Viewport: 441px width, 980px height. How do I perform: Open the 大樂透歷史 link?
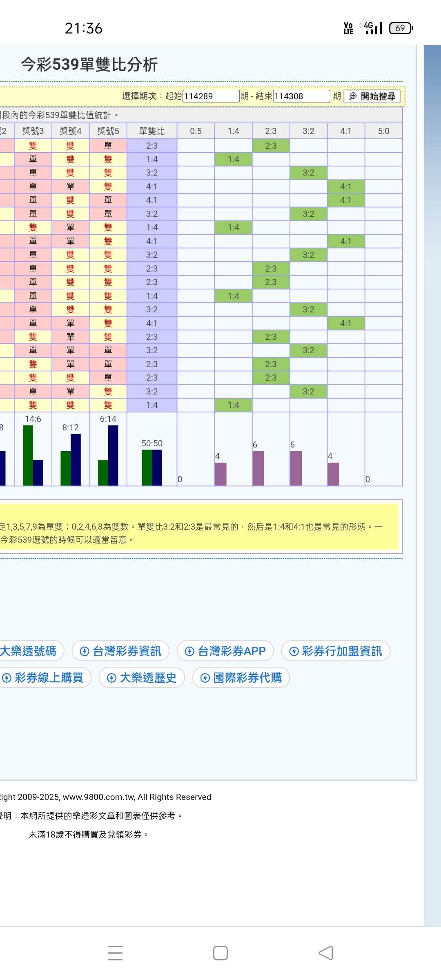click(x=148, y=678)
